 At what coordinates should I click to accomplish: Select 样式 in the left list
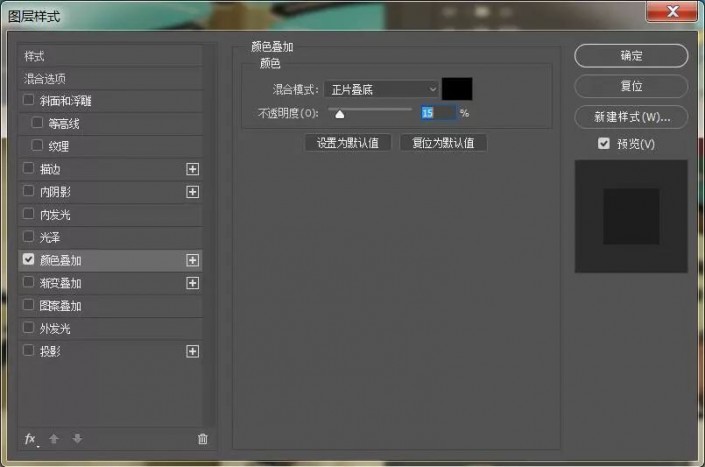click(x=110, y=56)
